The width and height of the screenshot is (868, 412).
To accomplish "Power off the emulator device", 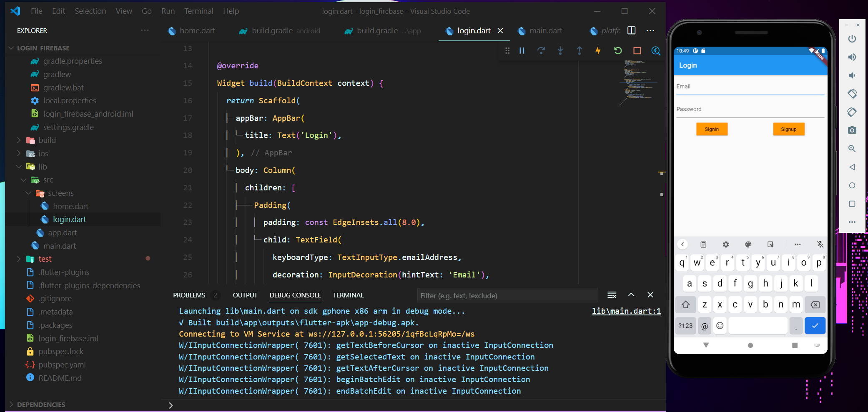I will tap(852, 38).
